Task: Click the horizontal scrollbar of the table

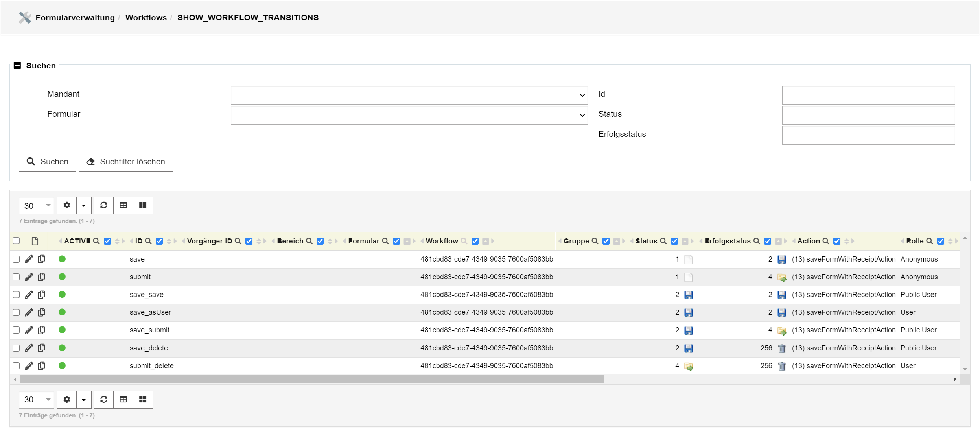Action: 311,379
